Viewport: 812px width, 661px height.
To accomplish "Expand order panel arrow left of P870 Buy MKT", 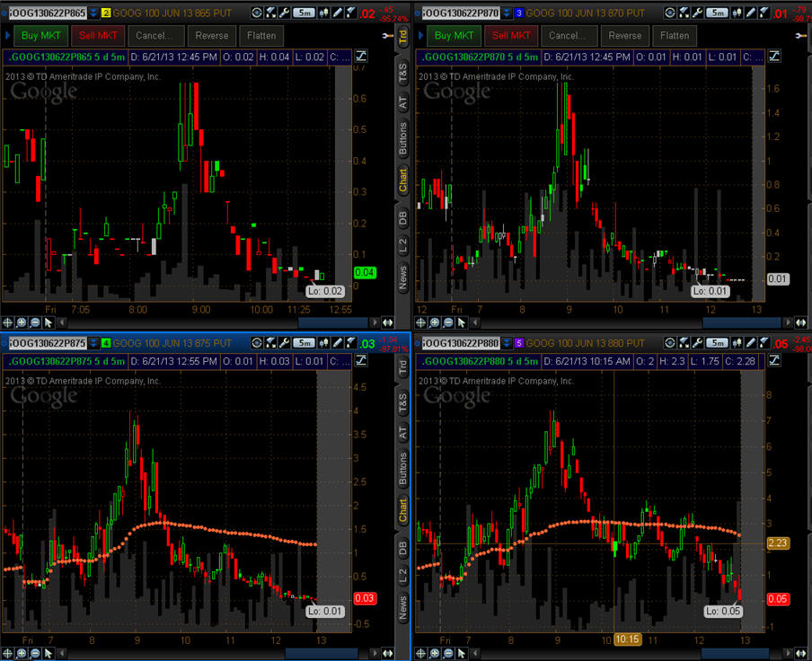I will (x=420, y=35).
